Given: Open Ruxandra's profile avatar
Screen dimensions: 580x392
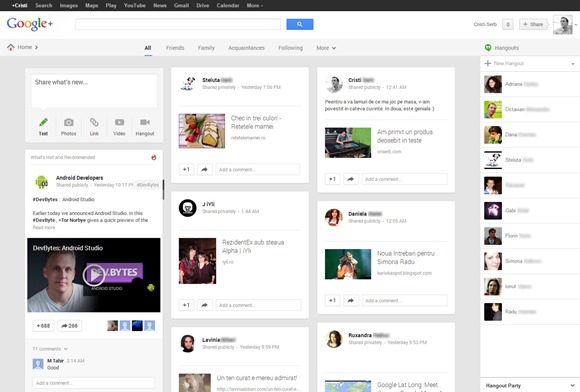Looking at the screenshot, I should point(334,339).
